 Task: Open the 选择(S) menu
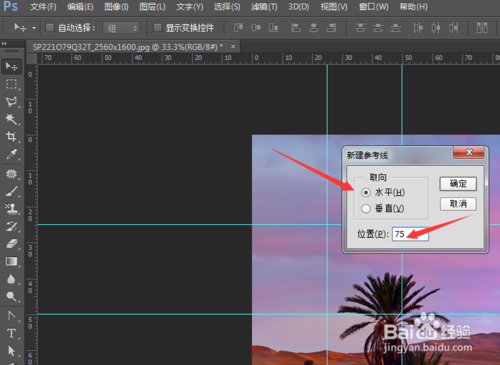pyautogui.click(x=227, y=7)
